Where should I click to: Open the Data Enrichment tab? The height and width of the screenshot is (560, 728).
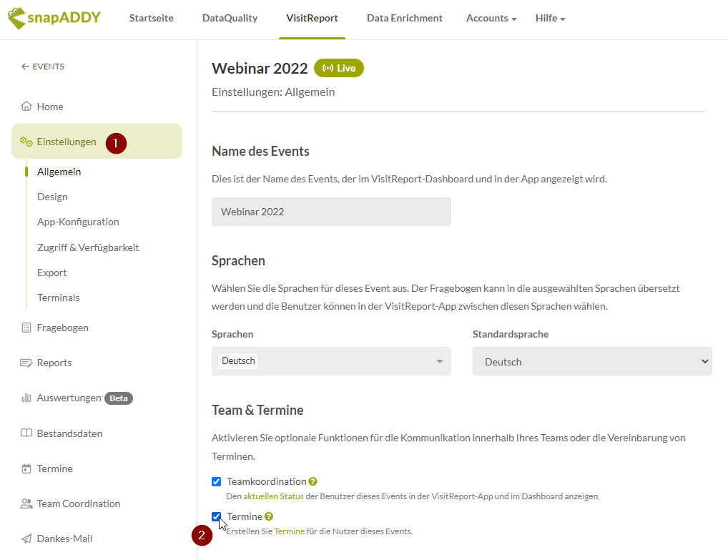tap(404, 18)
